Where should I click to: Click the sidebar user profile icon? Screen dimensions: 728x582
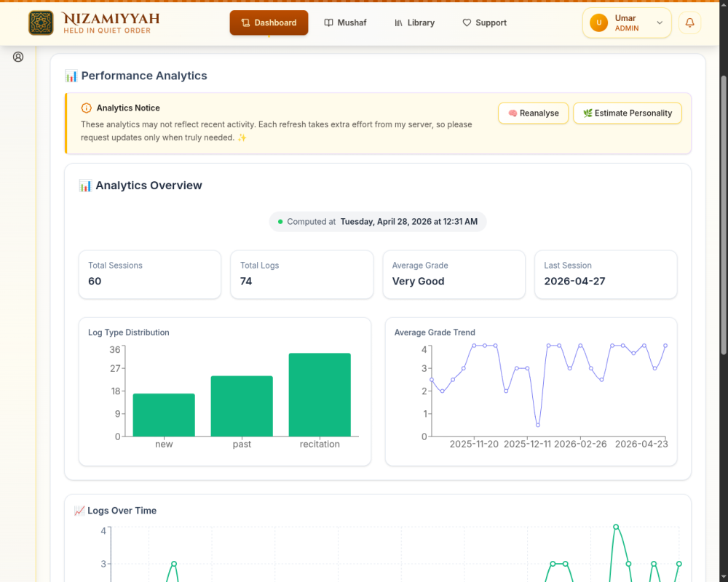[x=18, y=57]
